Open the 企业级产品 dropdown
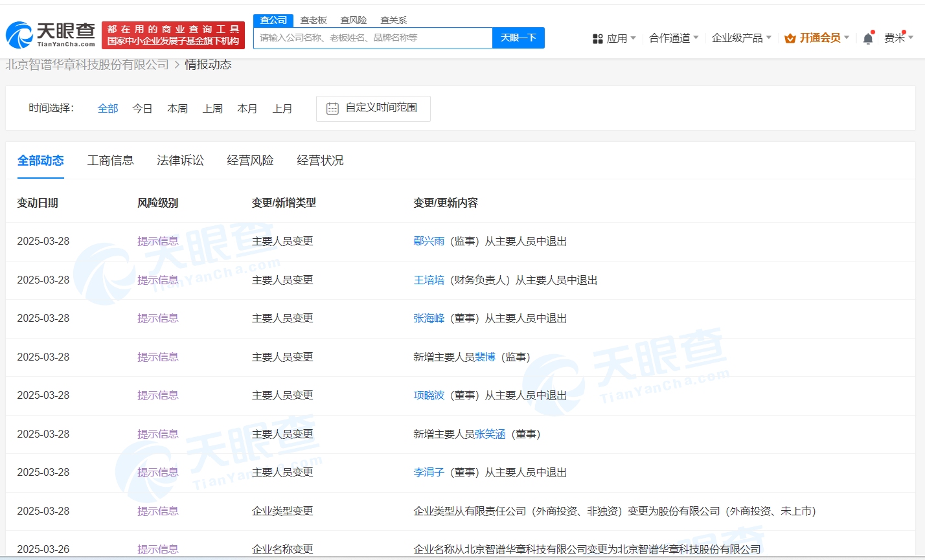This screenshot has height=560, width=925. tap(741, 38)
